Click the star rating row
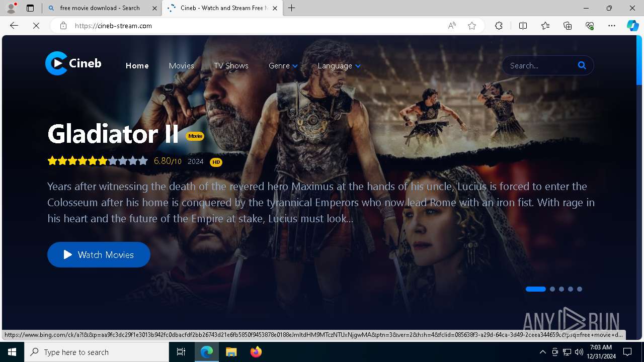 click(x=98, y=161)
